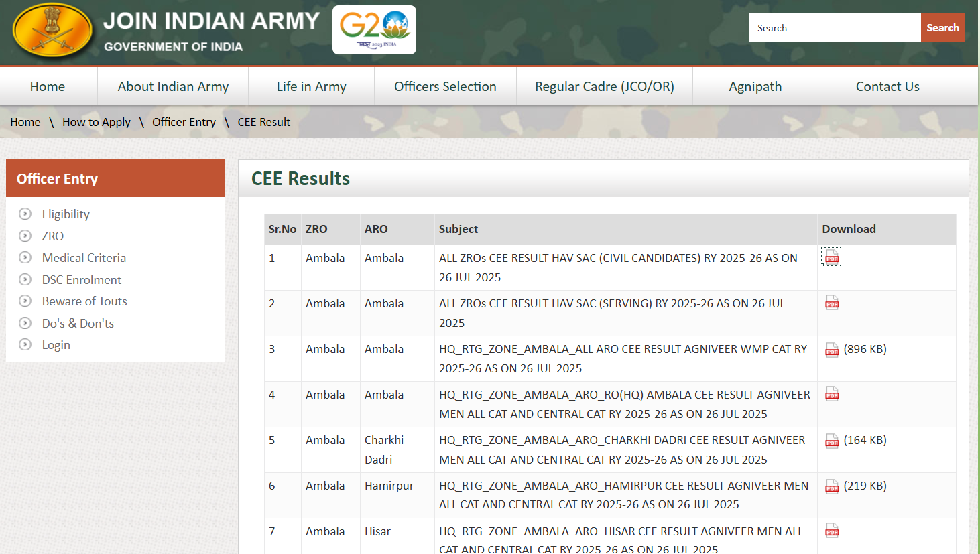Click the G20 India logo

tap(374, 29)
